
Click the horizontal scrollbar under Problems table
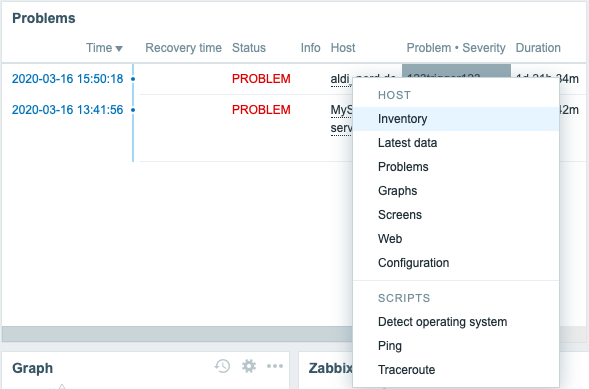point(177,334)
